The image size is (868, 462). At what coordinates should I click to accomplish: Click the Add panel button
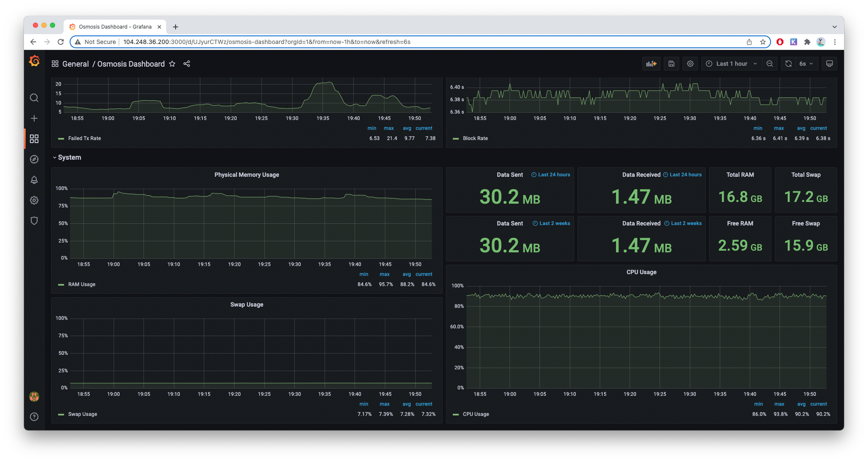click(651, 64)
